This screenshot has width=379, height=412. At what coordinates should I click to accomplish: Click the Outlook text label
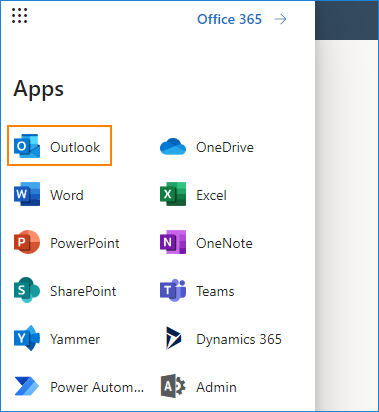click(75, 147)
